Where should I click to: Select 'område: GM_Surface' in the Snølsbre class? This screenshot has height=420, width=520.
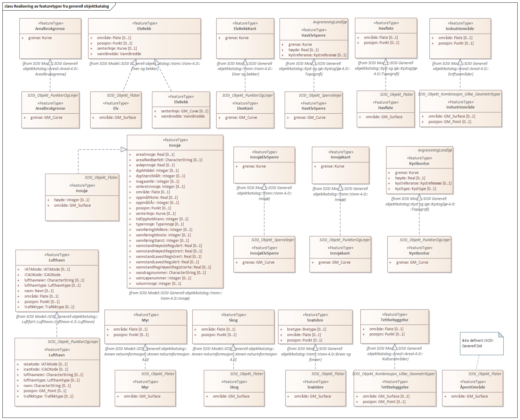(x=312, y=396)
